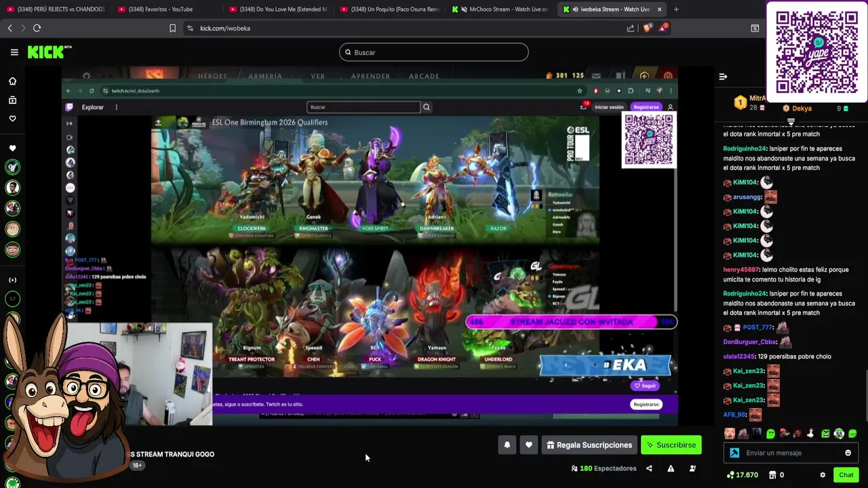
Task: Pick the first face emote in quick emotes
Action: click(x=730, y=434)
